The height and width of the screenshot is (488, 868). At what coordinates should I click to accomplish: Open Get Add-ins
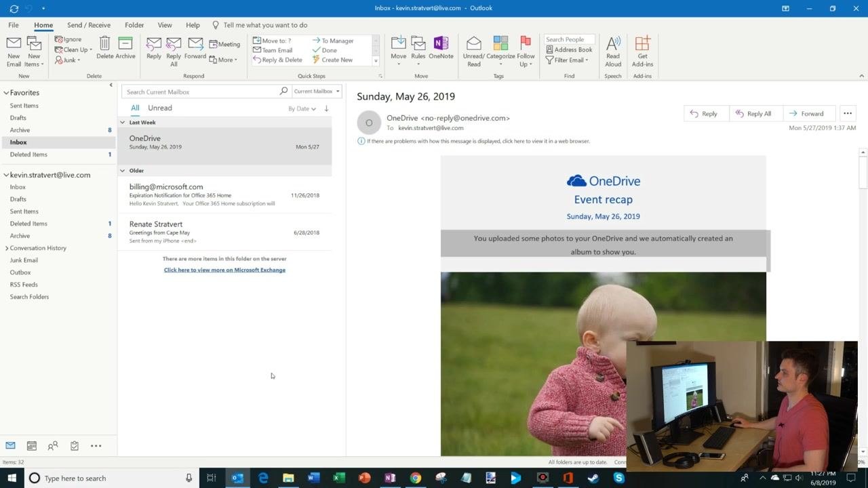click(642, 52)
